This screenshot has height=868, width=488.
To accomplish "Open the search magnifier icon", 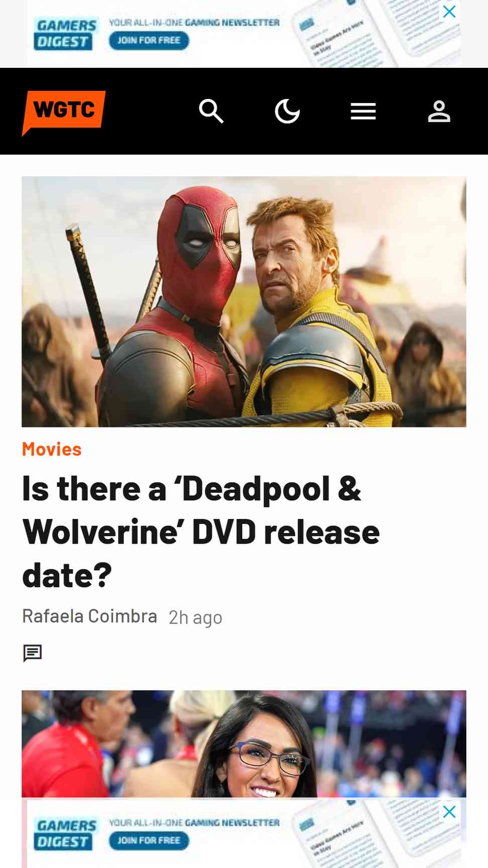I will point(211,111).
